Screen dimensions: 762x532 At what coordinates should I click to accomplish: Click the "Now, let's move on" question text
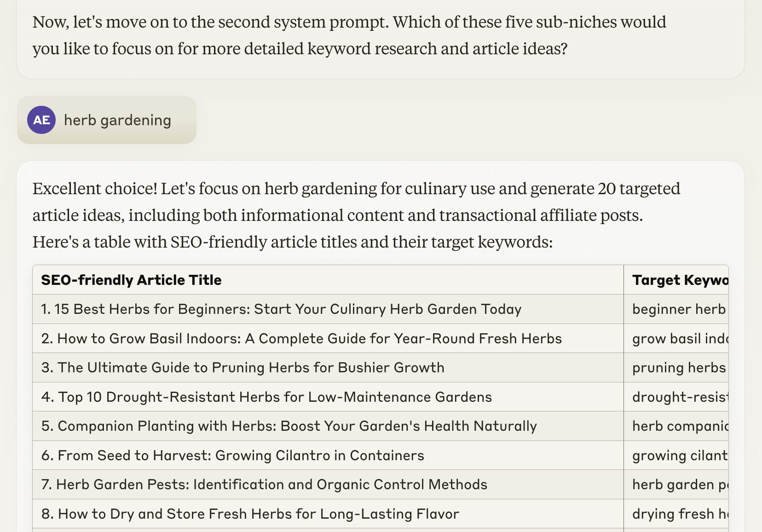(349, 35)
